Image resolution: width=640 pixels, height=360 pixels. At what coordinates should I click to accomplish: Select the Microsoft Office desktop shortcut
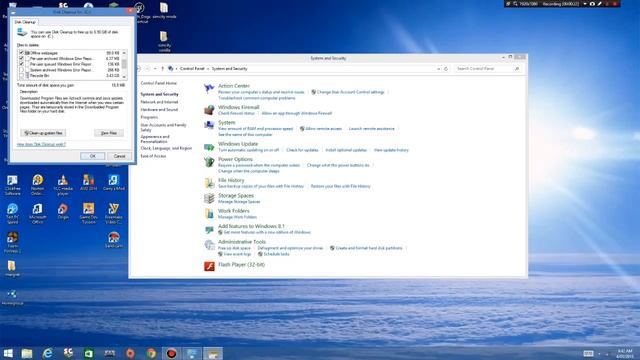[x=38, y=213]
